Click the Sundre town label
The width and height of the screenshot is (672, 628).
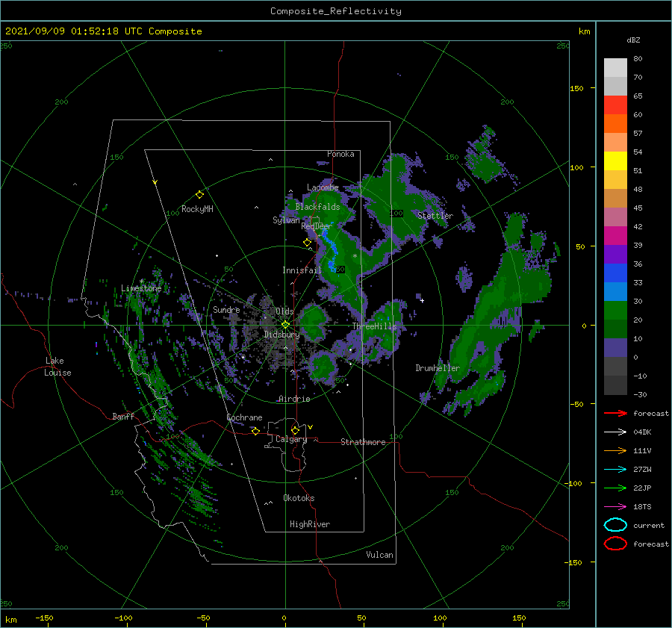point(226,309)
